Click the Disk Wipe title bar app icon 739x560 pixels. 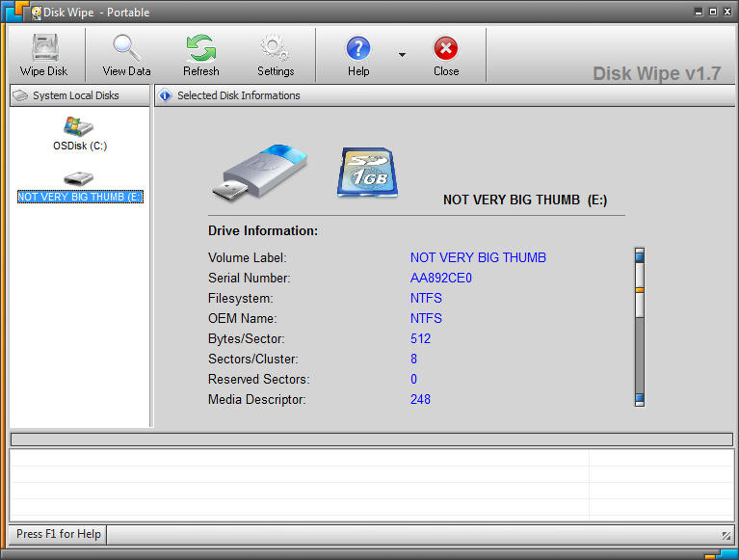37,13
